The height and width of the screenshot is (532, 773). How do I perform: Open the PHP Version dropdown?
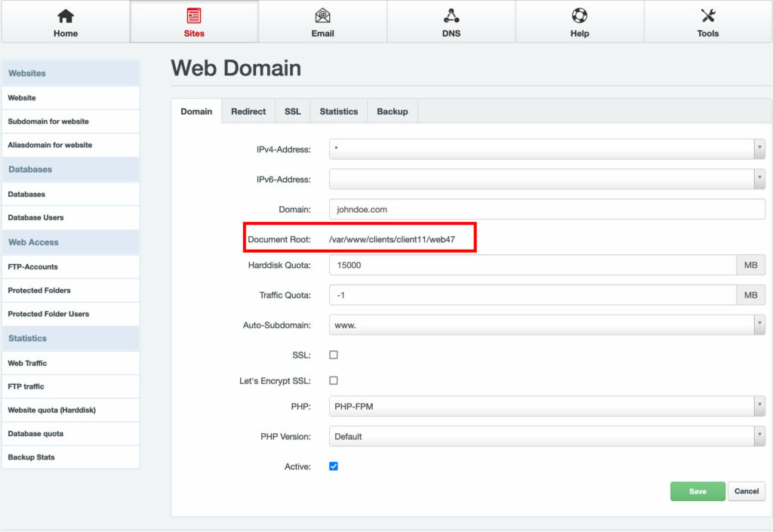[x=760, y=436]
